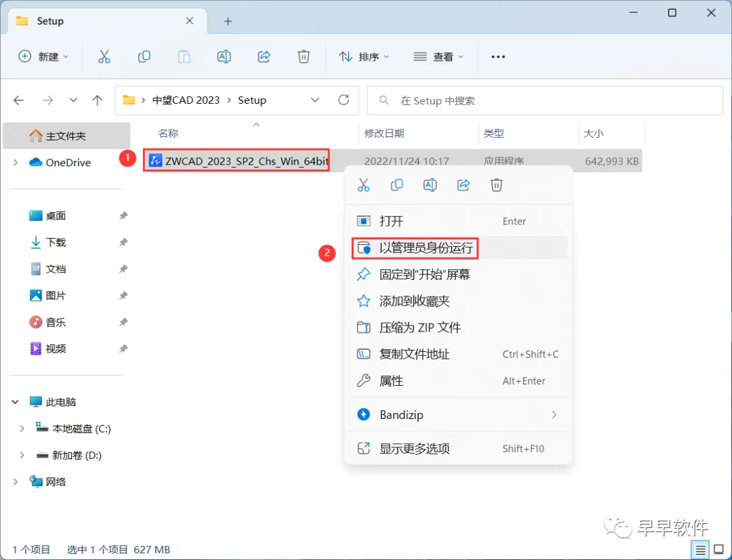Choose 压缩为 ZIP 文件
This screenshot has height=560, width=732.
click(x=458, y=327)
